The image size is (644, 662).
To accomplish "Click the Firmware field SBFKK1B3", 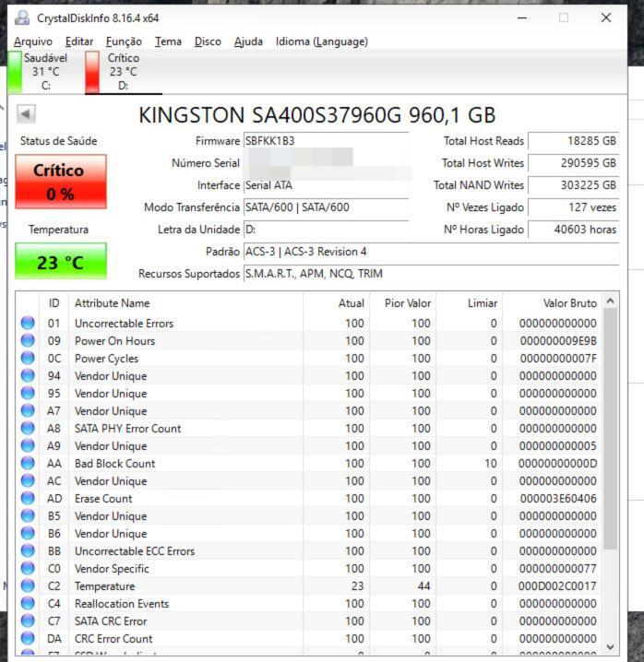I will (x=326, y=141).
